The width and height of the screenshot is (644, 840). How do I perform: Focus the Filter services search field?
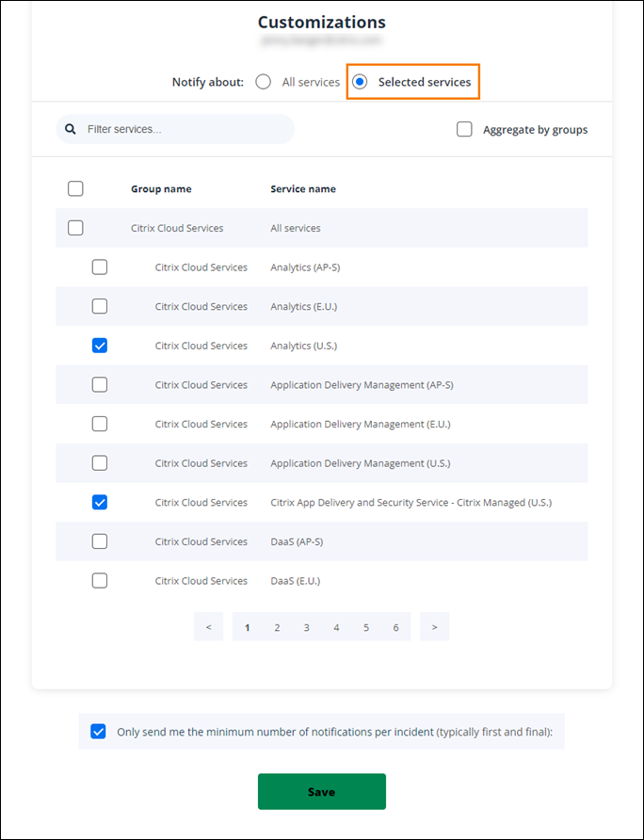(184, 129)
